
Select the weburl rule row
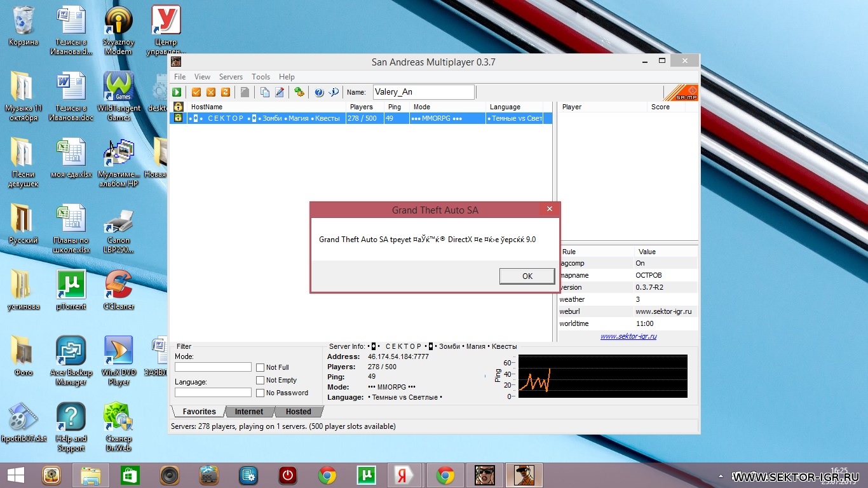[628, 311]
